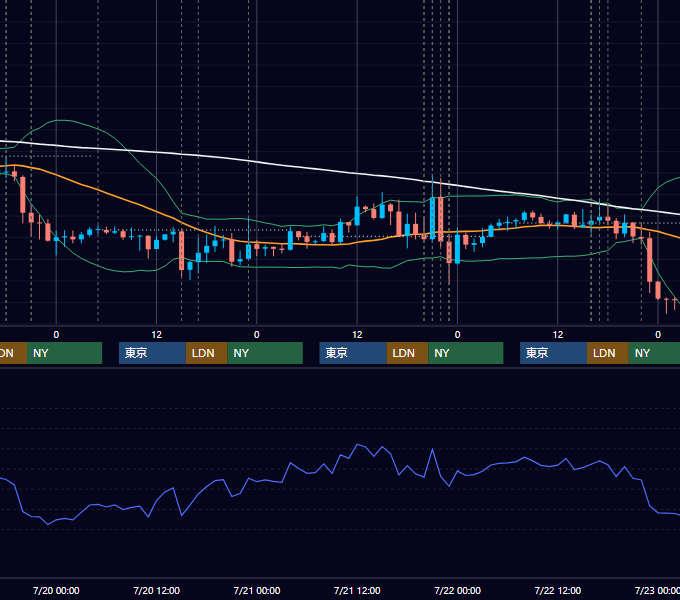The width and height of the screenshot is (680, 600).
Task: Click the hour label 12 above 7/22 12:00
Action: (x=558, y=335)
